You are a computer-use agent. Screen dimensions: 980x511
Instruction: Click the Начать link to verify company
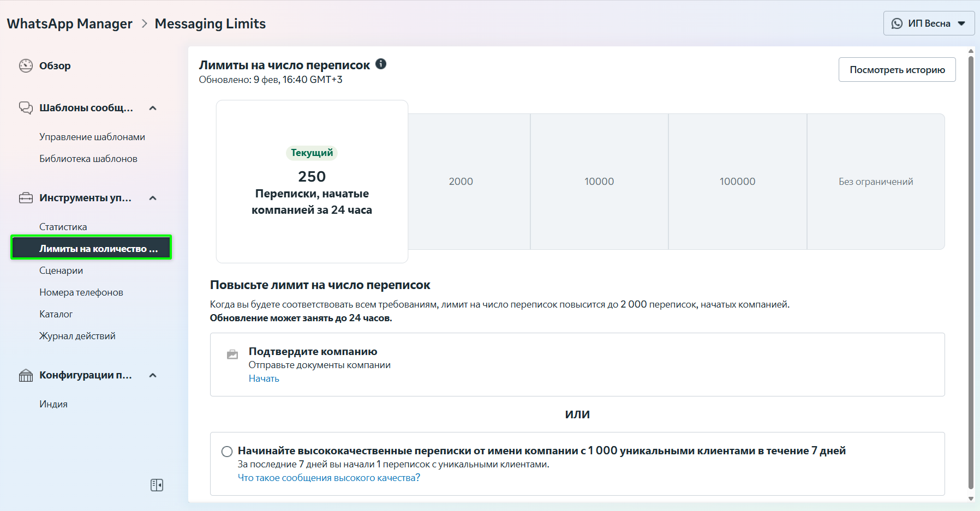(x=264, y=378)
